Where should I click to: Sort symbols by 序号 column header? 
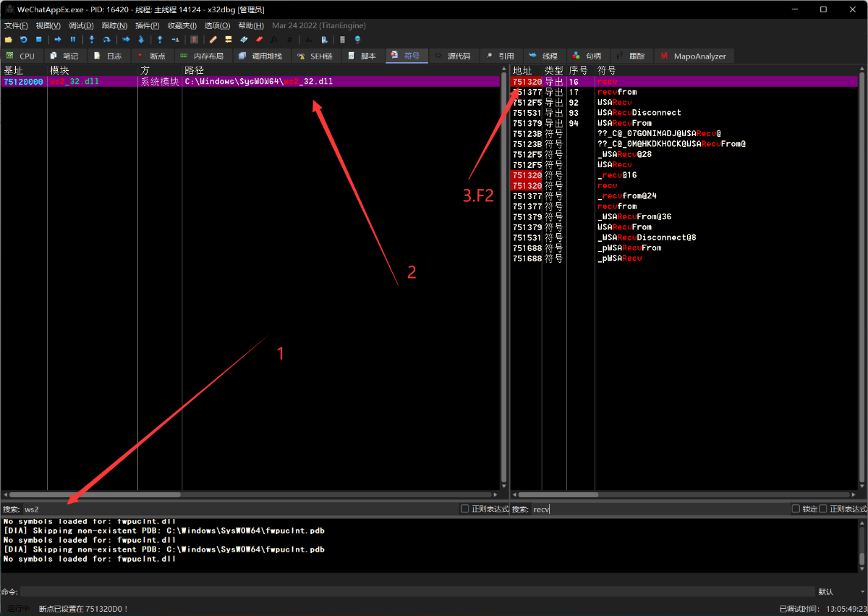(x=580, y=70)
